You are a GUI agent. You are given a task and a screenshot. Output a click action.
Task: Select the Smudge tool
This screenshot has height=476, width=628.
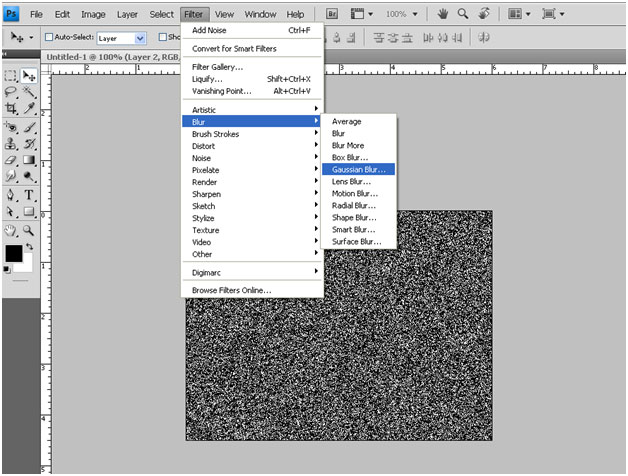coord(11,176)
